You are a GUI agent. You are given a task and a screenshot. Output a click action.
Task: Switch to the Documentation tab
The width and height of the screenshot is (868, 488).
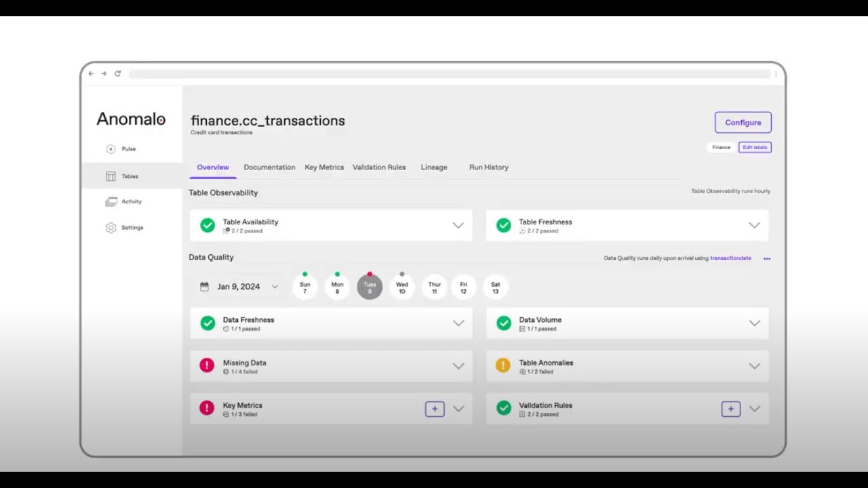pyautogui.click(x=269, y=167)
